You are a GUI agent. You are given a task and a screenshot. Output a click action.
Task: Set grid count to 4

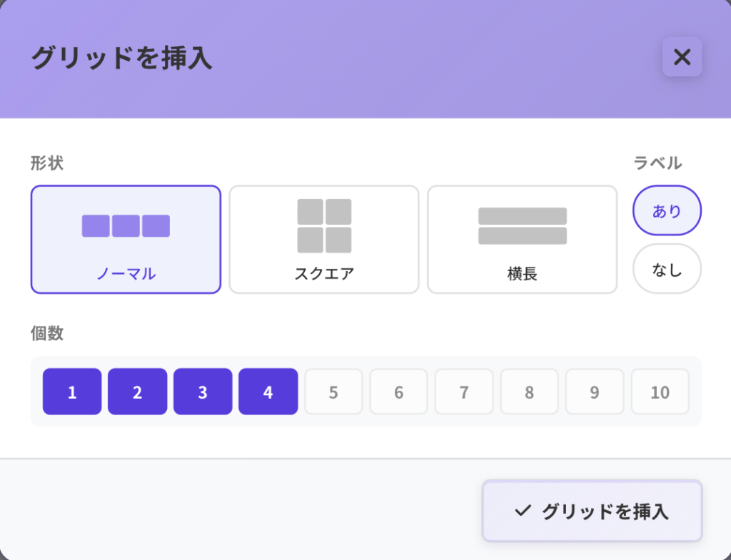(x=268, y=392)
